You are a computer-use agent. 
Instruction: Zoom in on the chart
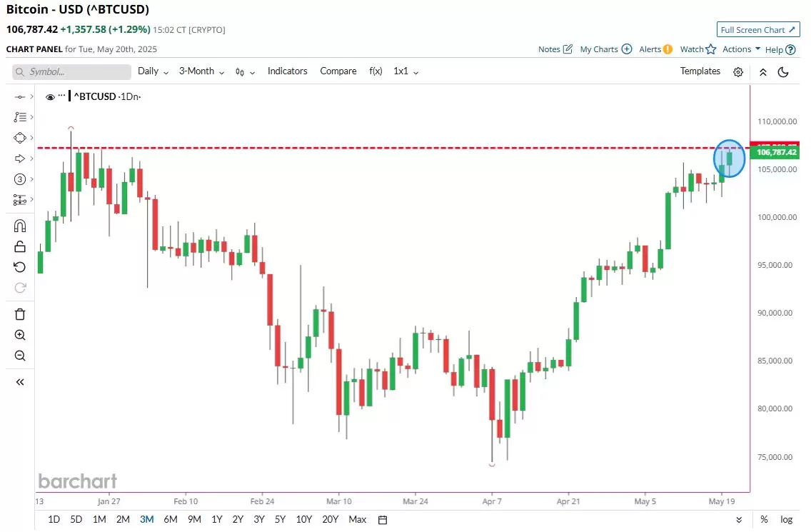20,335
